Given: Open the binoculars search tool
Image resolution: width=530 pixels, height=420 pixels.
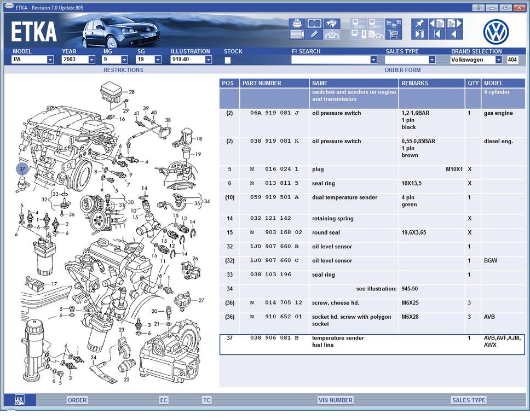Looking at the screenshot, I should point(332,24).
